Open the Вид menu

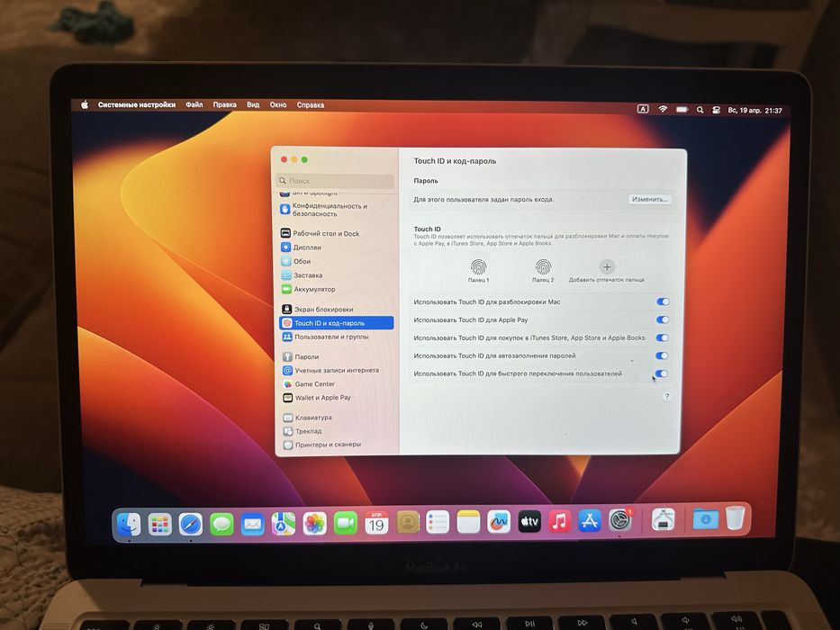253,105
